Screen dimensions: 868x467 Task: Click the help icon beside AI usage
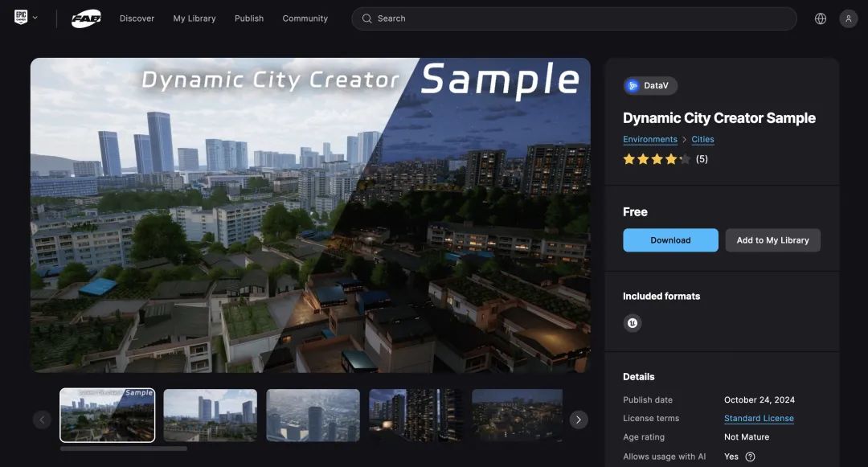point(750,457)
